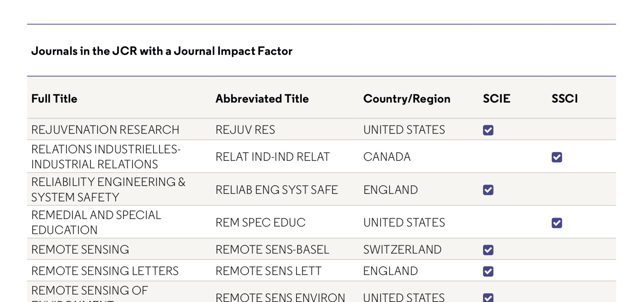Click the CANADA country cell
The width and height of the screenshot is (644, 302).
pos(387,157)
